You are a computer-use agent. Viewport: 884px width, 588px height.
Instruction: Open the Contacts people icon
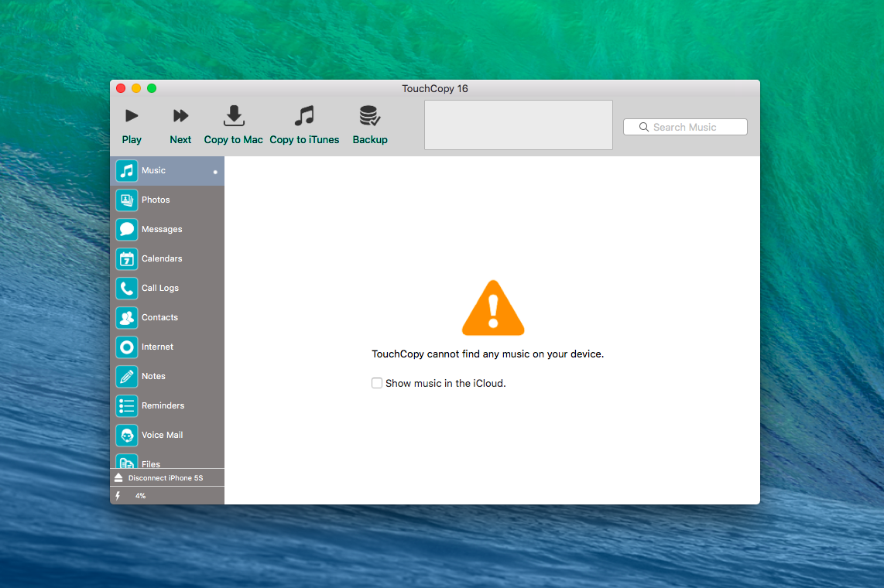[x=127, y=318]
